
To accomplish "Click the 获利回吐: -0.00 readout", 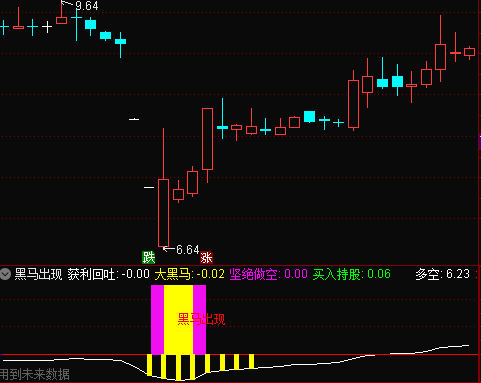I will pyautogui.click(x=109, y=274).
